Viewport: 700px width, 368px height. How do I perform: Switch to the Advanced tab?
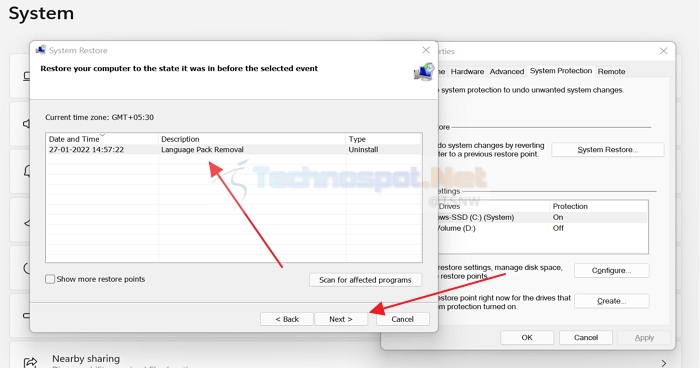(507, 71)
